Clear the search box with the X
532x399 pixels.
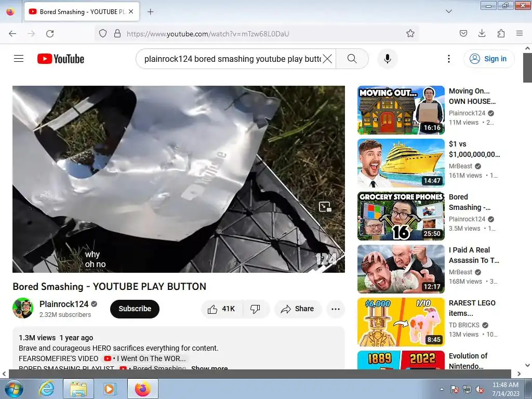(327, 59)
